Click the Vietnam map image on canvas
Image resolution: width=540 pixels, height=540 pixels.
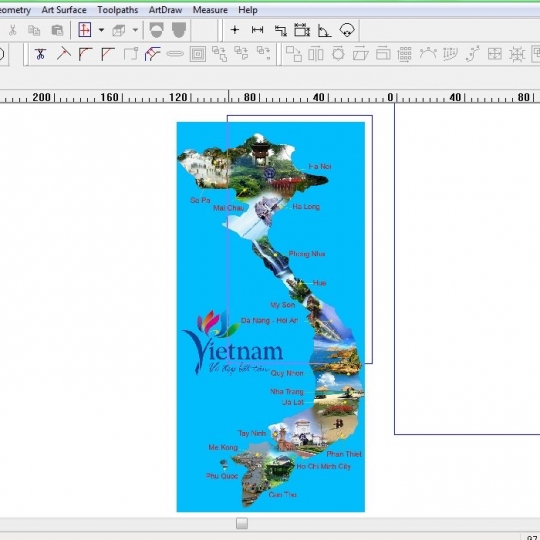(271, 317)
